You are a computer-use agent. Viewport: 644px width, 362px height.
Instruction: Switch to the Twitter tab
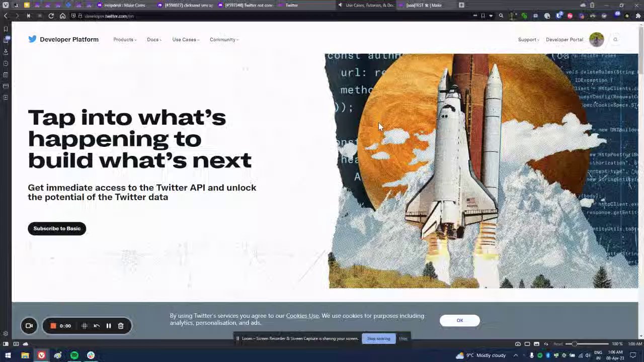306,5
